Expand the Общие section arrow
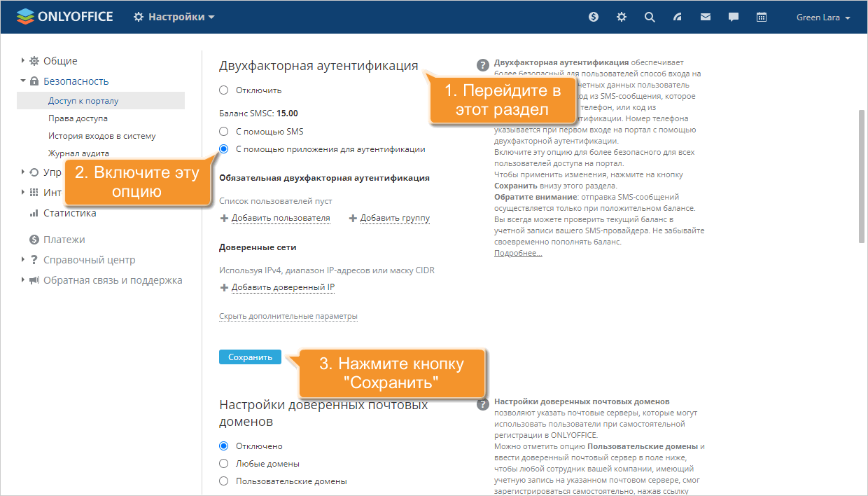The height and width of the screenshot is (496, 868). tap(22, 61)
